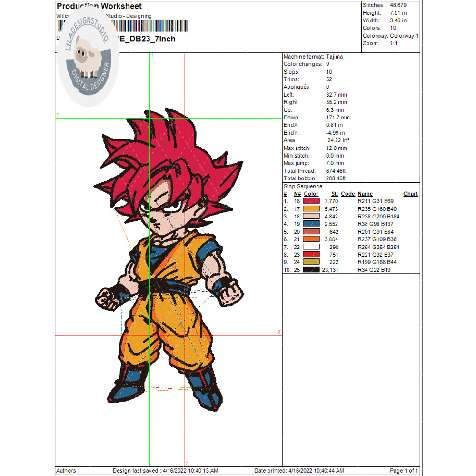The width and height of the screenshot is (476, 476).
Task: Click the red swatch for thread 23
Action: point(310,254)
